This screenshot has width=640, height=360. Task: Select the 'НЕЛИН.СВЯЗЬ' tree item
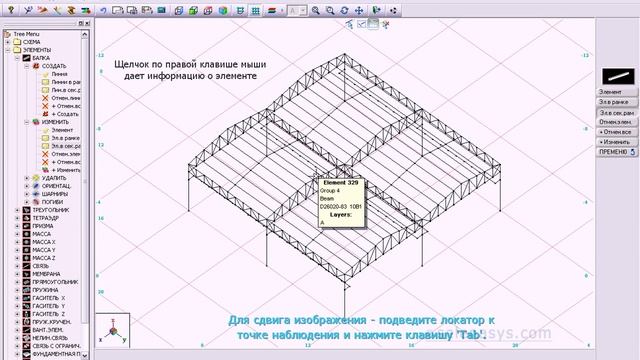click(x=50, y=338)
